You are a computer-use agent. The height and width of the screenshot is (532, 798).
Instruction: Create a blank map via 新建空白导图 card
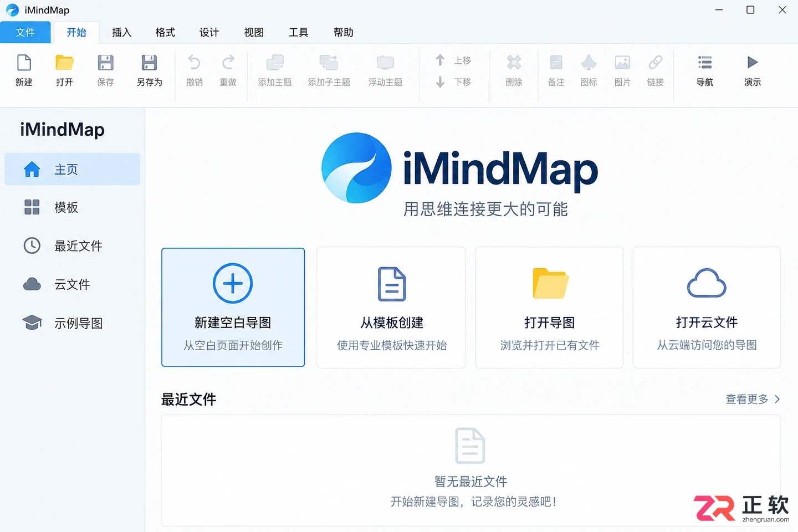(233, 307)
